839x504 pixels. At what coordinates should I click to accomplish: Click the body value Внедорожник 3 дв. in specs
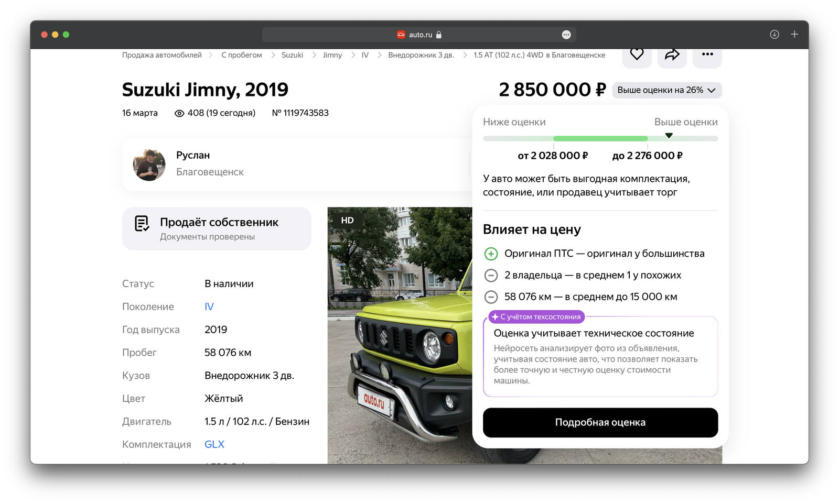pos(249,376)
